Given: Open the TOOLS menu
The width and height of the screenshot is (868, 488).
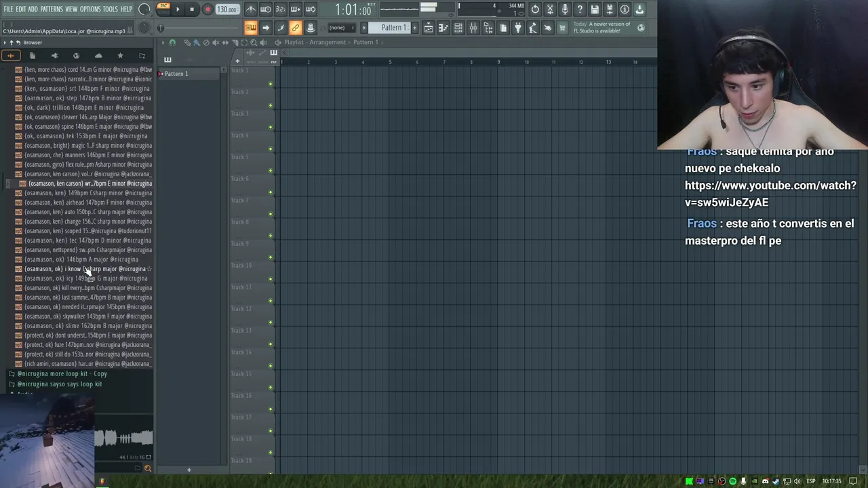Looking at the screenshot, I should coord(110,9).
